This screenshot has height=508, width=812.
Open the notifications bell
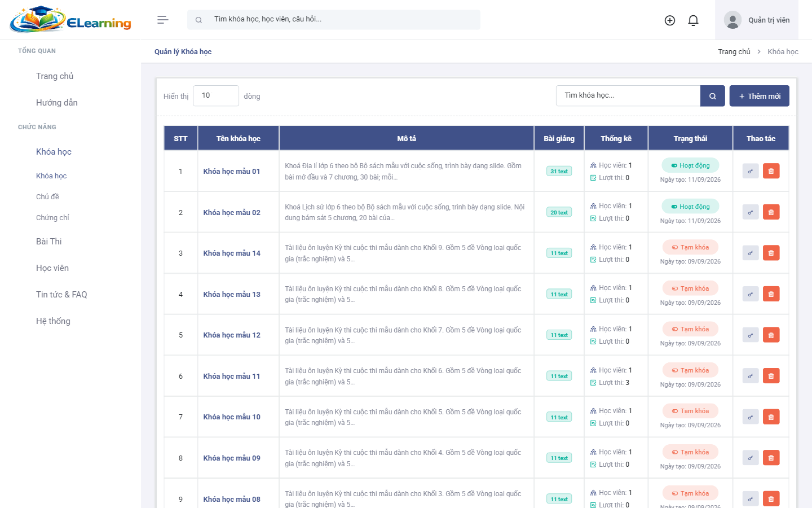pos(694,20)
